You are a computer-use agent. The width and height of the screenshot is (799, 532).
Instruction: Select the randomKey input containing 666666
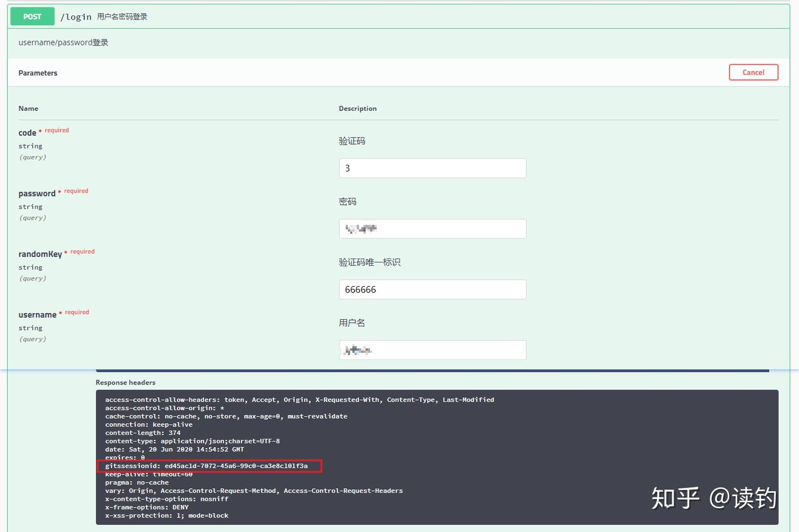point(432,289)
